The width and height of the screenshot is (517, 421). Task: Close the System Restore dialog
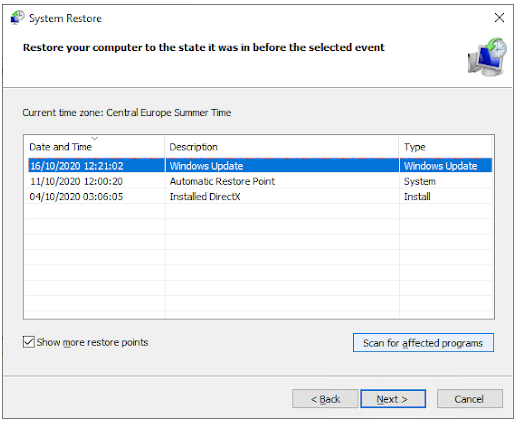click(x=499, y=18)
